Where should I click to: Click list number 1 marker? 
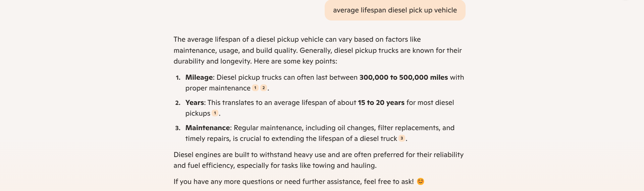[178, 78]
